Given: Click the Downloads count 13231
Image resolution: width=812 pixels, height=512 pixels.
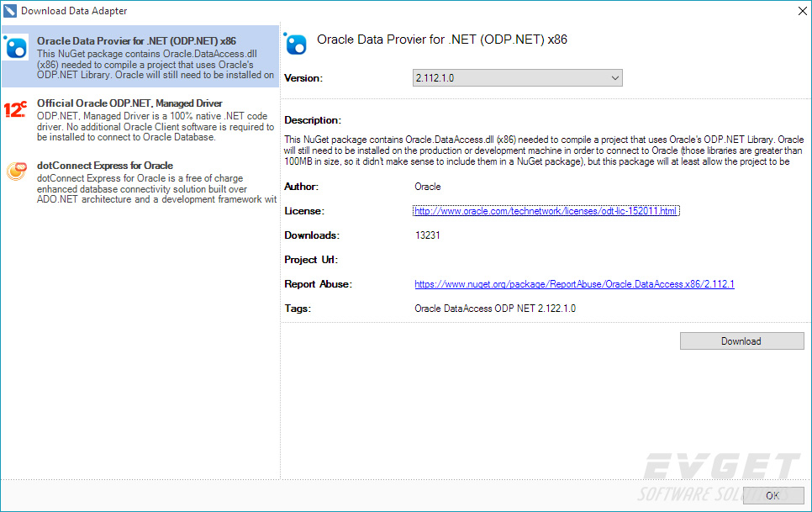Looking at the screenshot, I should [x=427, y=235].
